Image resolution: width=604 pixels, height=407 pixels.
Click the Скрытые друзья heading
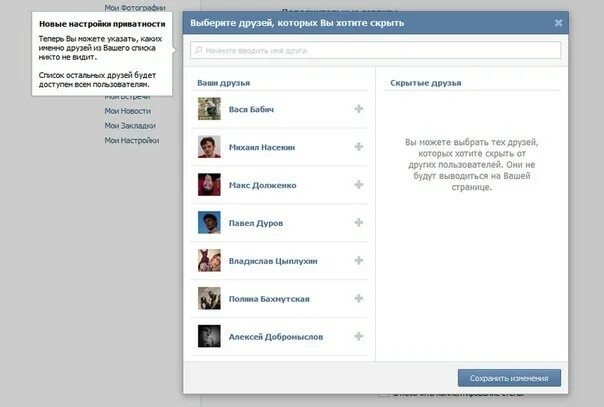426,83
